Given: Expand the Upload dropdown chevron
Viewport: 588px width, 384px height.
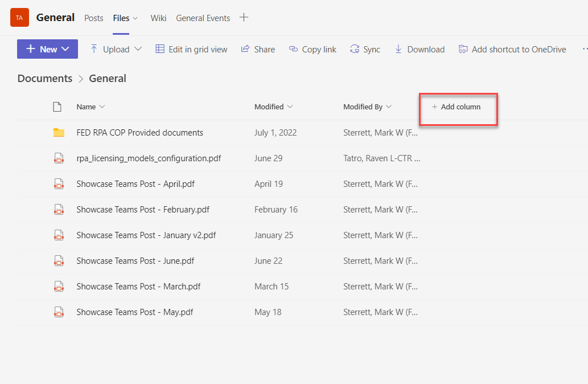Looking at the screenshot, I should pyautogui.click(x=138, y=49).
